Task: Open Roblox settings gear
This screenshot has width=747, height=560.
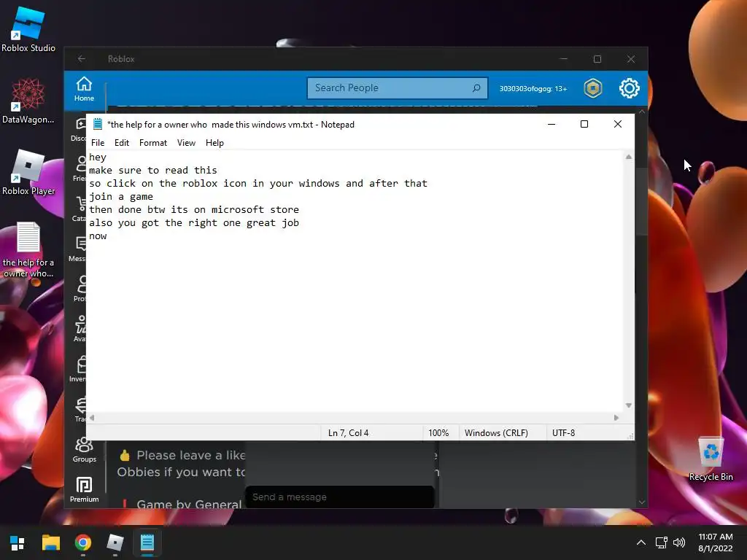Action: pyautogui.click(x=630, y=88)
